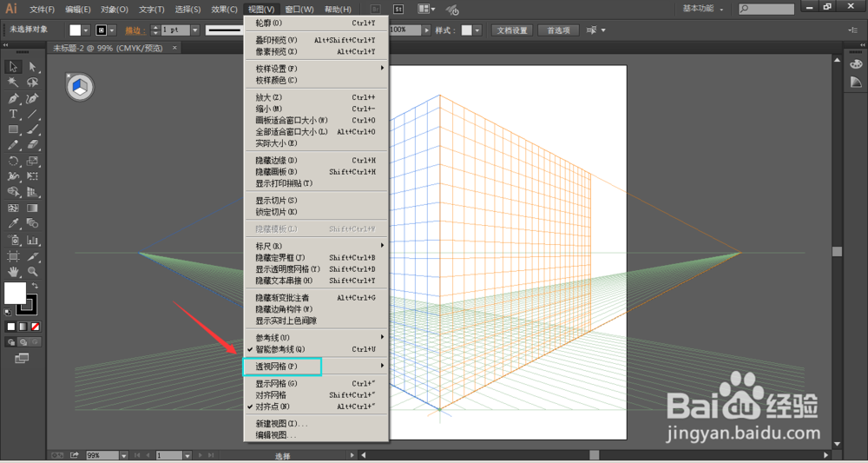Swap fill and stroke colors arrow
The width and height of the screenshot is (868, 463).
point(36,285)
